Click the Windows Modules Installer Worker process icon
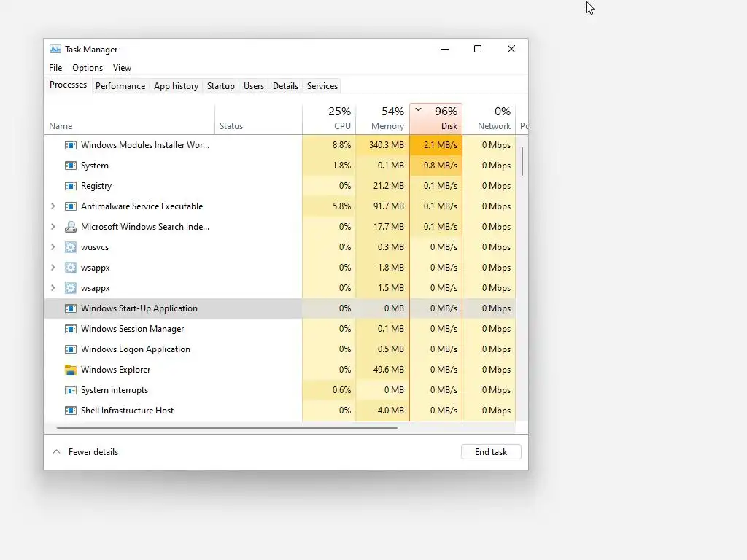The width and height of the screenshot is (747, 560). click(71, 145)
